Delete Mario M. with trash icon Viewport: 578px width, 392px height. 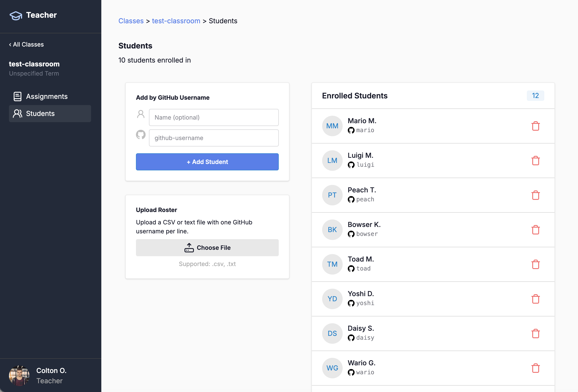tap(535, 126)
